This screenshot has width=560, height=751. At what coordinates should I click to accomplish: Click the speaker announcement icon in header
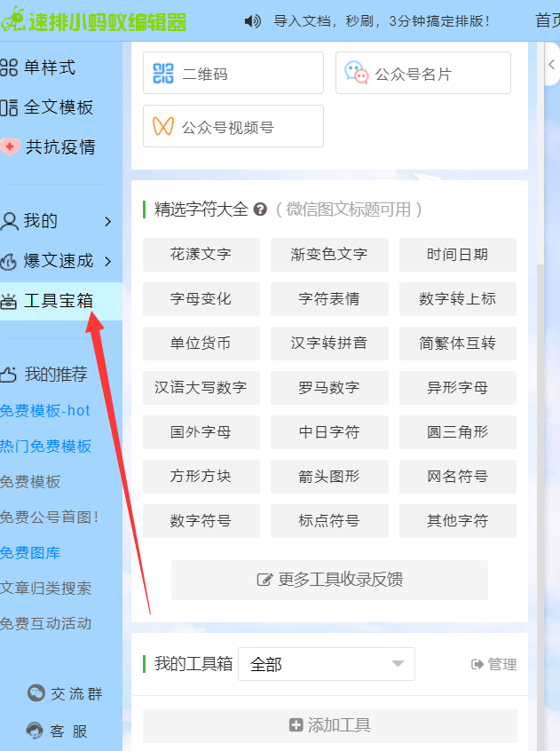tap(253, 21)
